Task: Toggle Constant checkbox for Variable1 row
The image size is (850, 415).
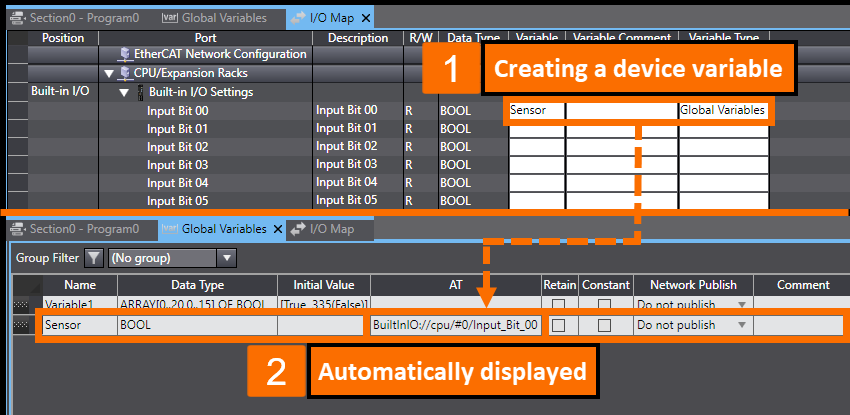Action: click(x=604, y=304)
